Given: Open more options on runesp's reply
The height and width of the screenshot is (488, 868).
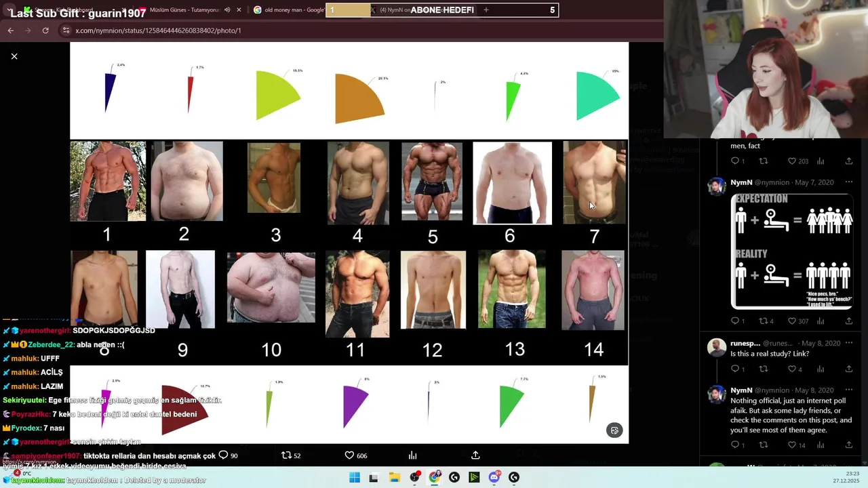Looking at the screenshot, I should pyautogui.click(x=848, y=344).
